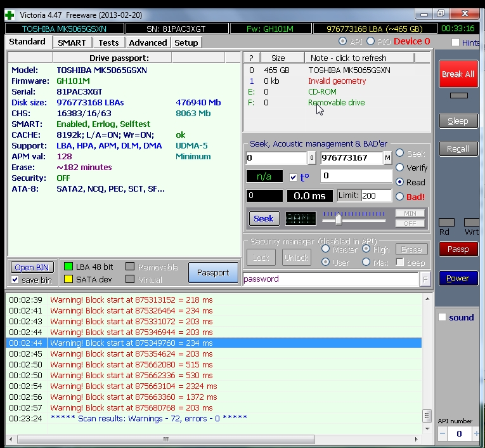Click the AAM OFF button
Viewport: 485px width, 448px height.
410,223
